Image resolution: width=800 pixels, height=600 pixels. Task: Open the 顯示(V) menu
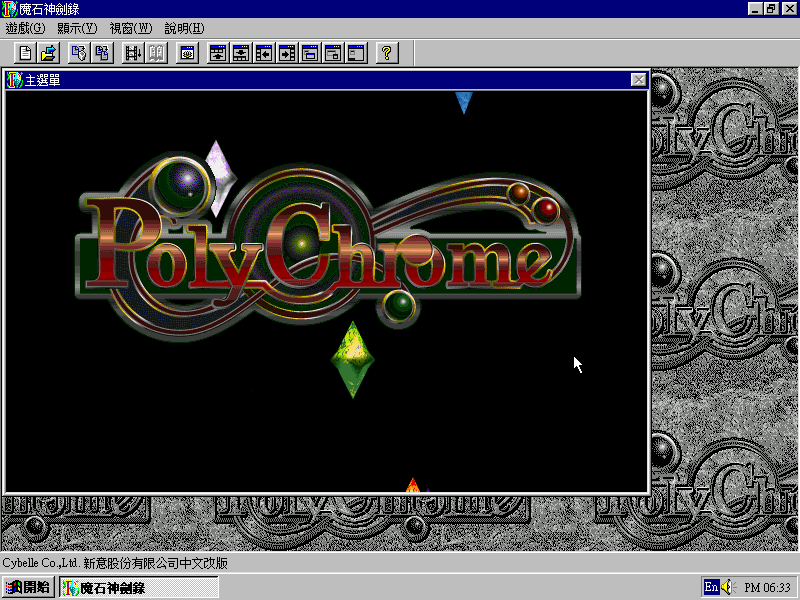77,29
